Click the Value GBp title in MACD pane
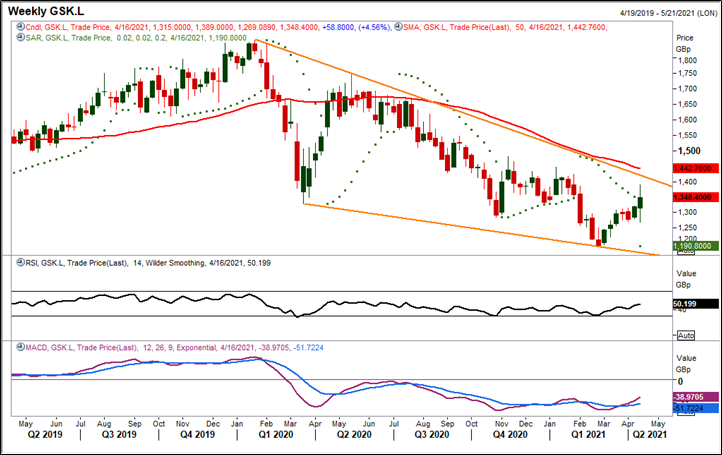This screenshot has height=455, width=722. (686, 364)
